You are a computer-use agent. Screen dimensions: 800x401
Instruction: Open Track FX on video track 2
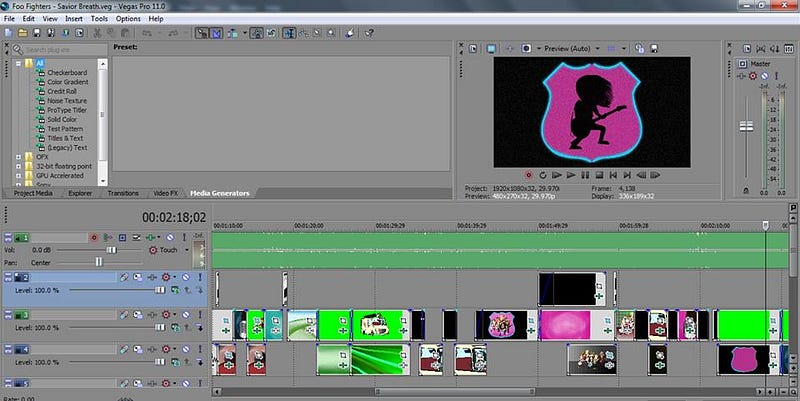click(x=152, y=277)
